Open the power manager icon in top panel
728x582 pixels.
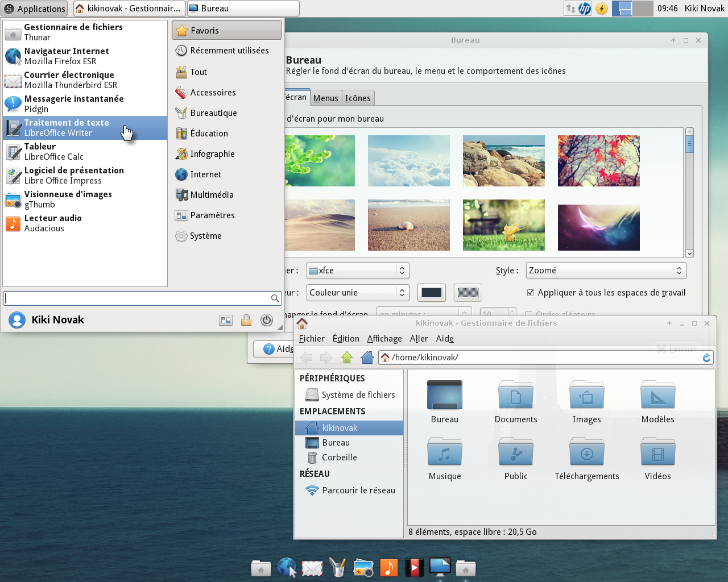602,9
